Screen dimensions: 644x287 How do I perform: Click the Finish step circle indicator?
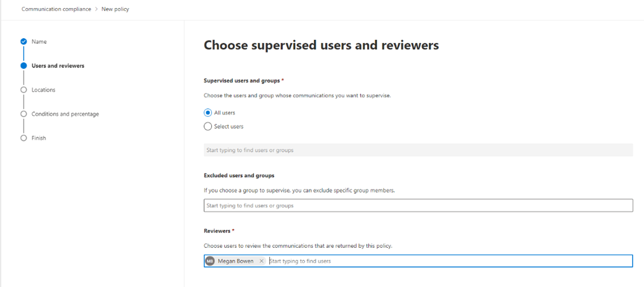point(24,138)
